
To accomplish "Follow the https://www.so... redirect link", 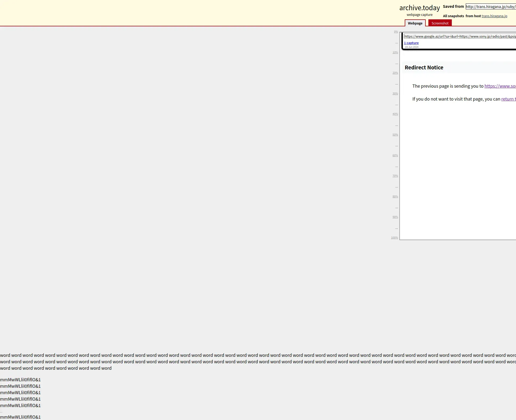I will pyautogui.click(x=500, y=86).
